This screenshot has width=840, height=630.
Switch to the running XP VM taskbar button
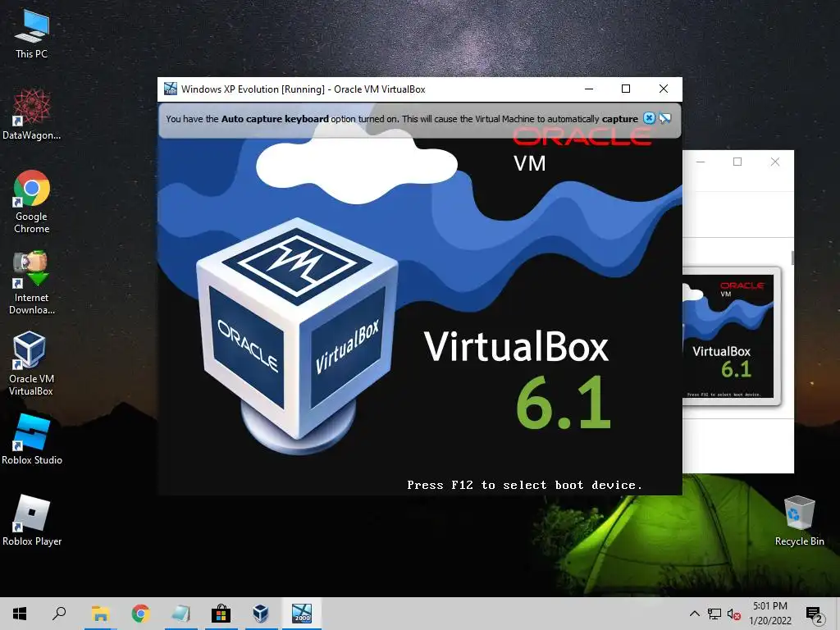302,614
